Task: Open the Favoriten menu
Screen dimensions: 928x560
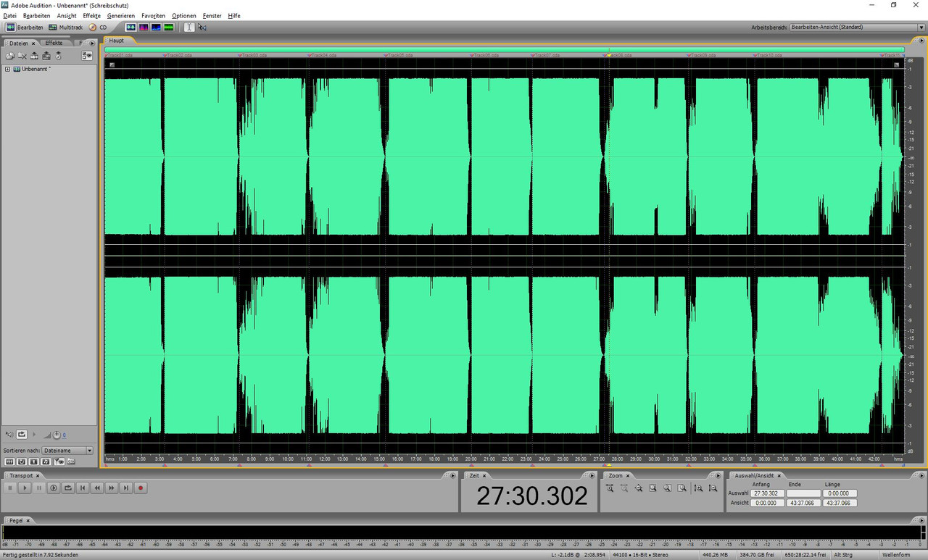Action: [x=154, y=15]
